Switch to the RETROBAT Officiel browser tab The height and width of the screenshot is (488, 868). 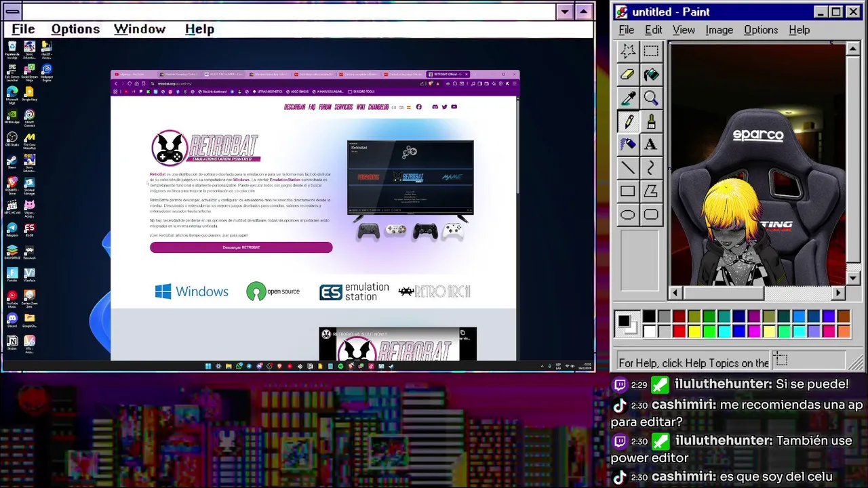click(448, 74)
